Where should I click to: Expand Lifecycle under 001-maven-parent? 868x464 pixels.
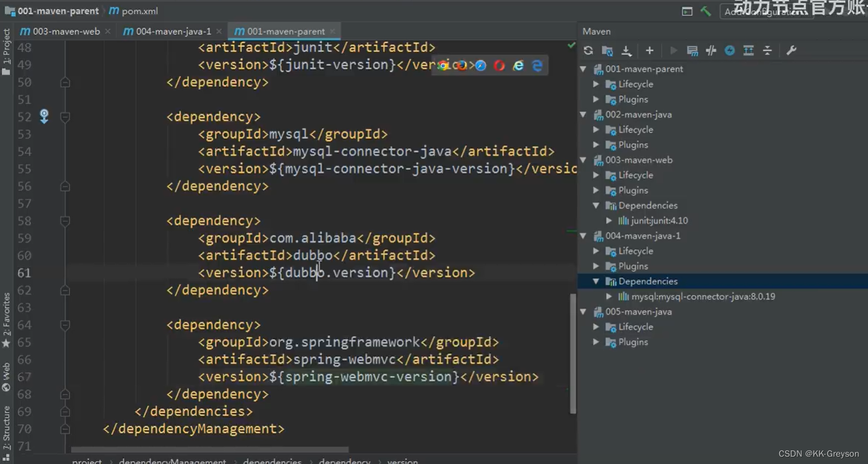point(596,84)
